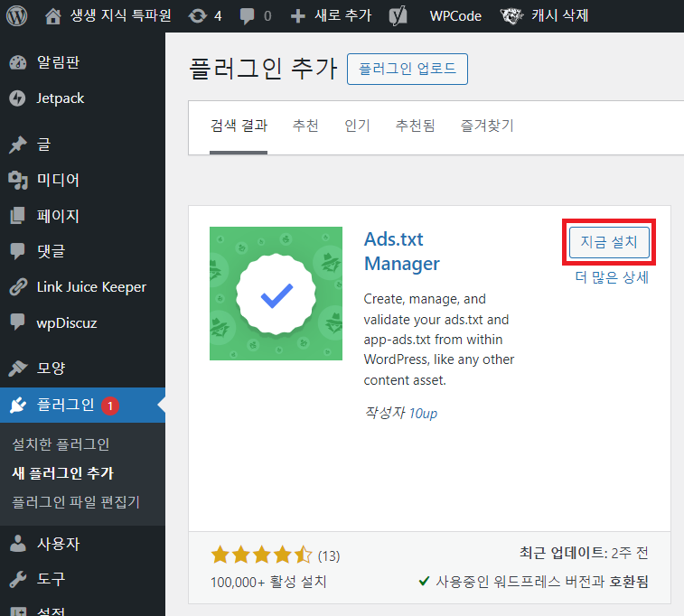The image size is (684, 616).
Task: Click the cheetah cache icon beside 캐시 삭제
Action: (511, 16)
